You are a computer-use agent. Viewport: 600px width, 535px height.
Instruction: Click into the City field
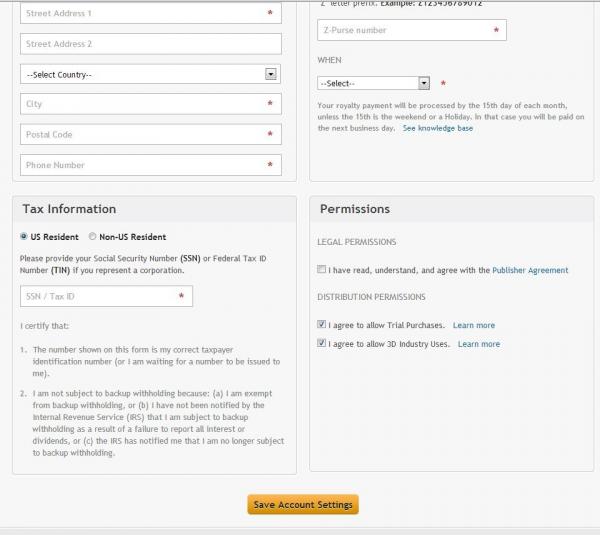151,104
